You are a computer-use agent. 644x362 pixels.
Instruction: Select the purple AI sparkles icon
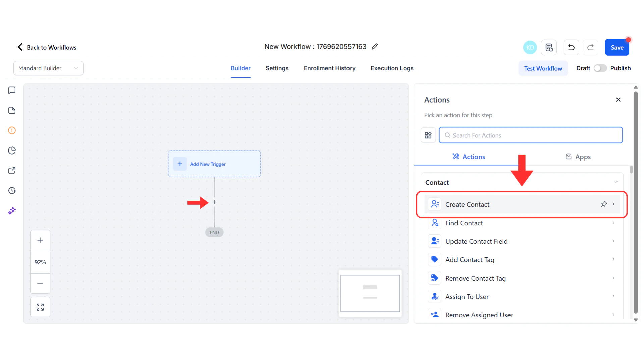click(12, 210)
